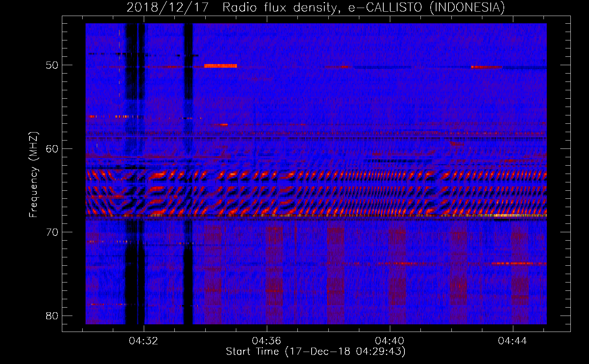Click the 60 frequency tick label
The width and height of the screenshot is (589, 364).
[52, 149]
